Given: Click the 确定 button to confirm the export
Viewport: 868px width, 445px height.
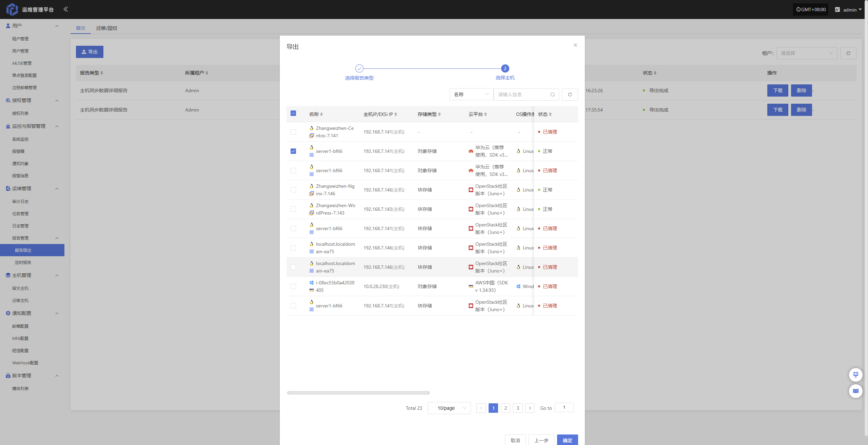Looking at the screenshot, I should (567, 440).
